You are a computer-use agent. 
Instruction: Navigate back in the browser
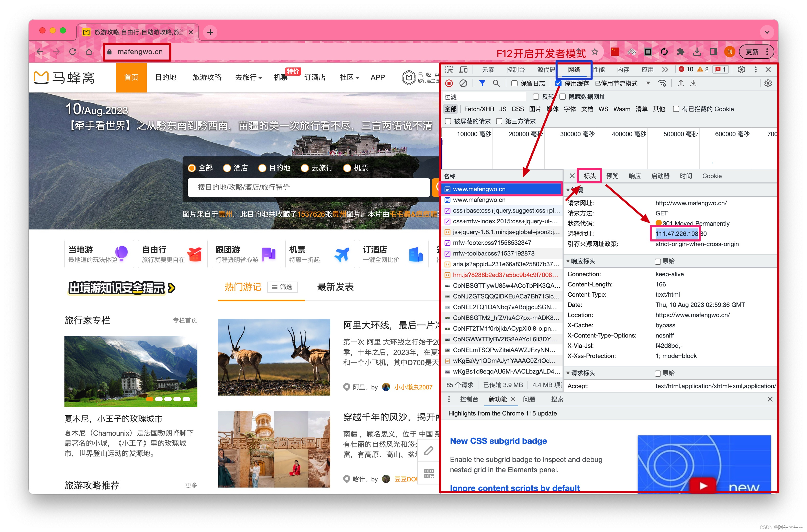point(40,52)
